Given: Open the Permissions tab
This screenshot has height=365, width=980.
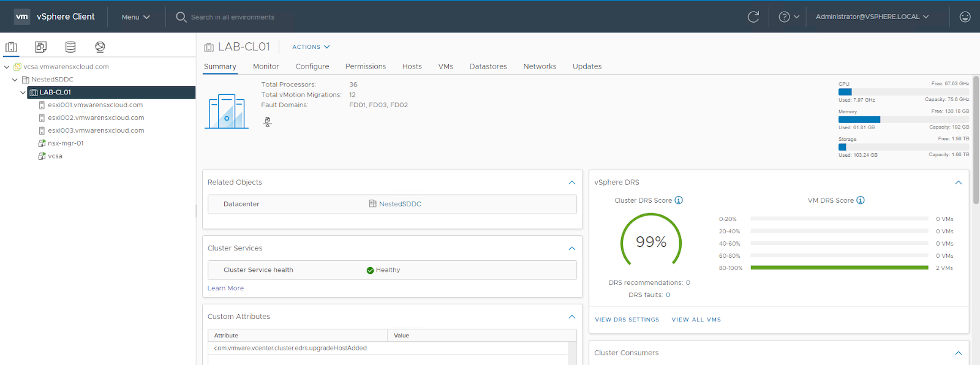Looking at the screenshot, I should click(366, 67).
